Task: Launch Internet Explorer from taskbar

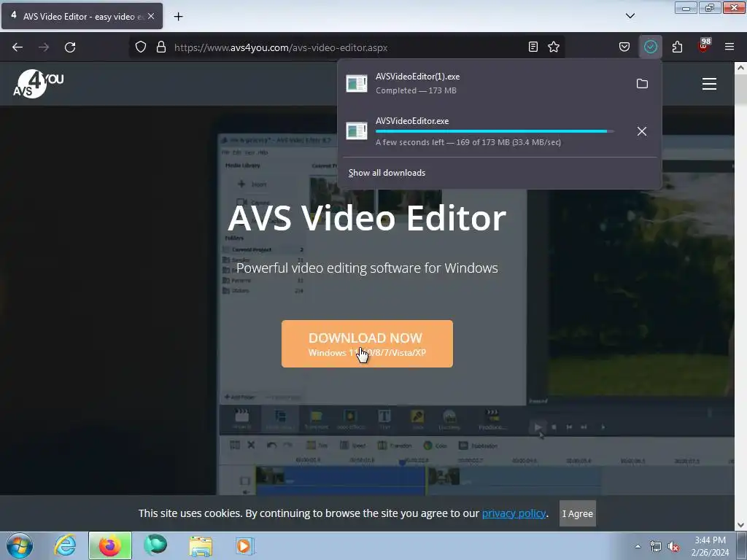Action: tap(65, 545)
